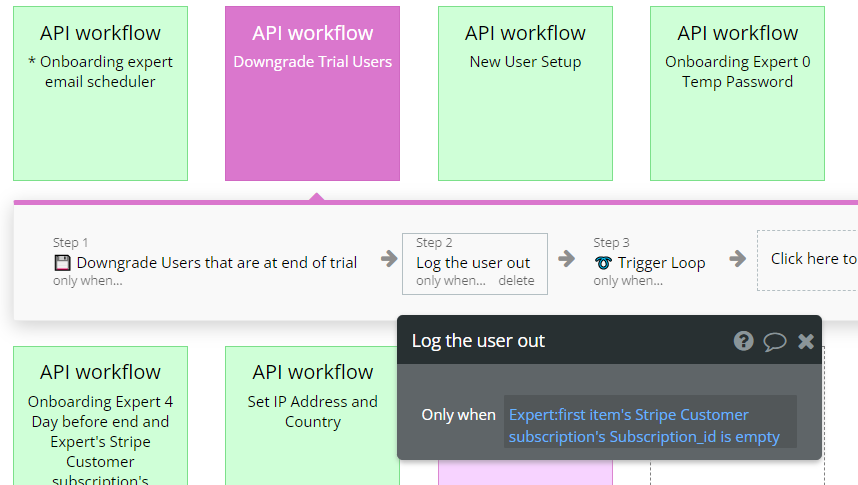Screen dimensions: 858x485
Task: Delete Step 2 Log the user out
Action: click(516, 281)
